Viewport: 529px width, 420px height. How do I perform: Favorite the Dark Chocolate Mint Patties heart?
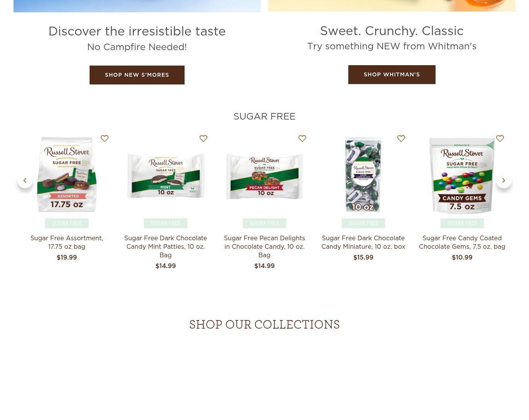pos(203,138)
